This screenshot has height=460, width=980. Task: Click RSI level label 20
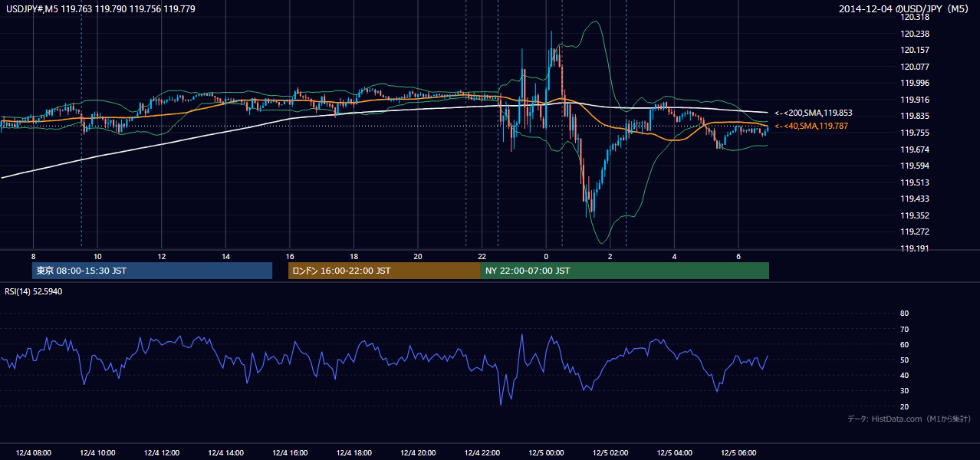(x=904, y=406)
